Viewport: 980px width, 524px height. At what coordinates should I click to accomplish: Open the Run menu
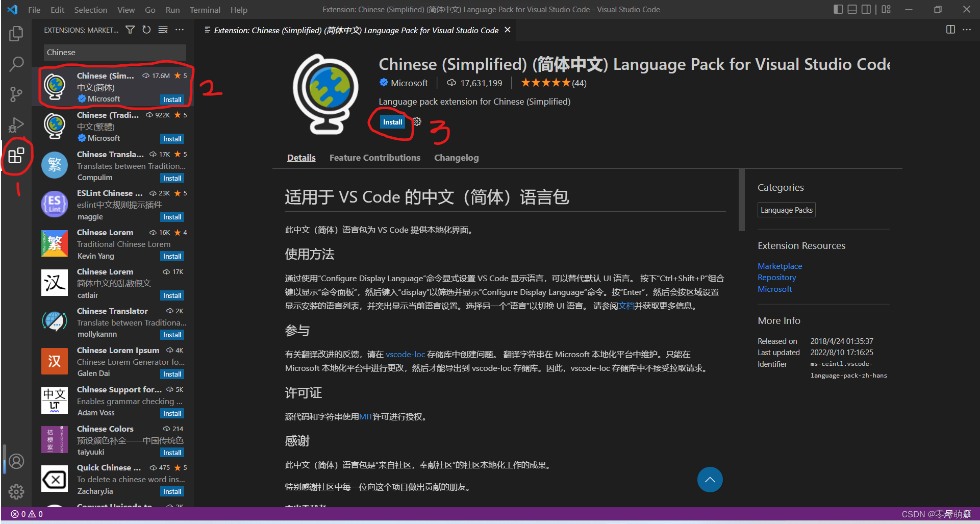(172, 10)
